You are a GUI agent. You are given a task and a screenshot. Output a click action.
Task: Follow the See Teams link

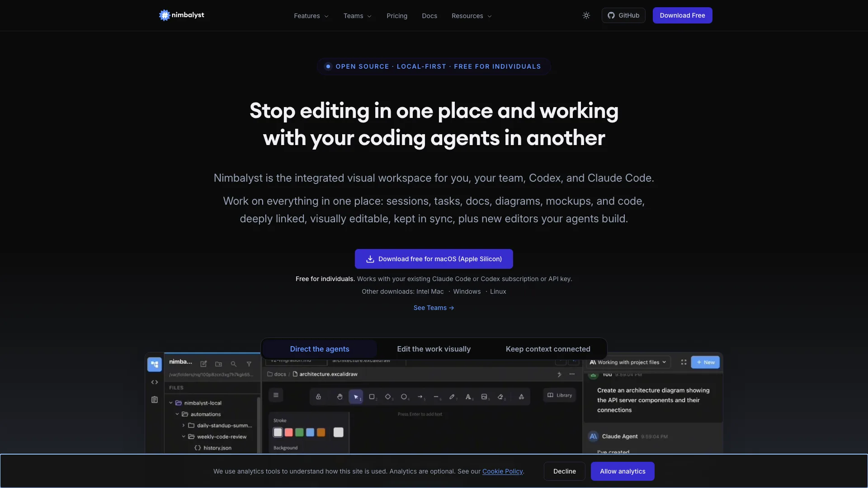click(434, 308)
